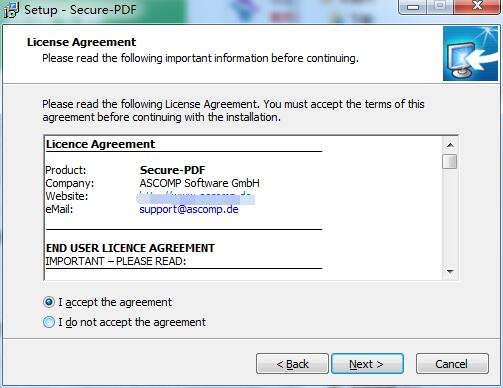This screenshot has width=503, height=388.
Task: Open the blurred website link
Action: [x=195, y=197]
